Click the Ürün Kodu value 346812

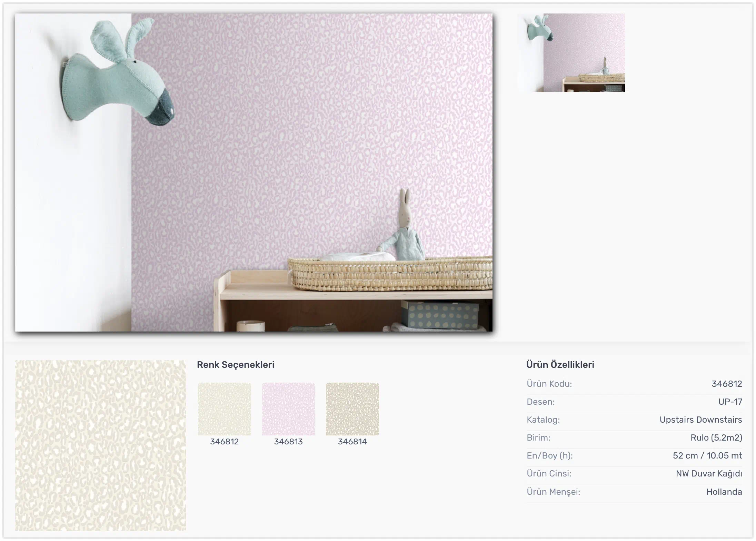point(727,384)
